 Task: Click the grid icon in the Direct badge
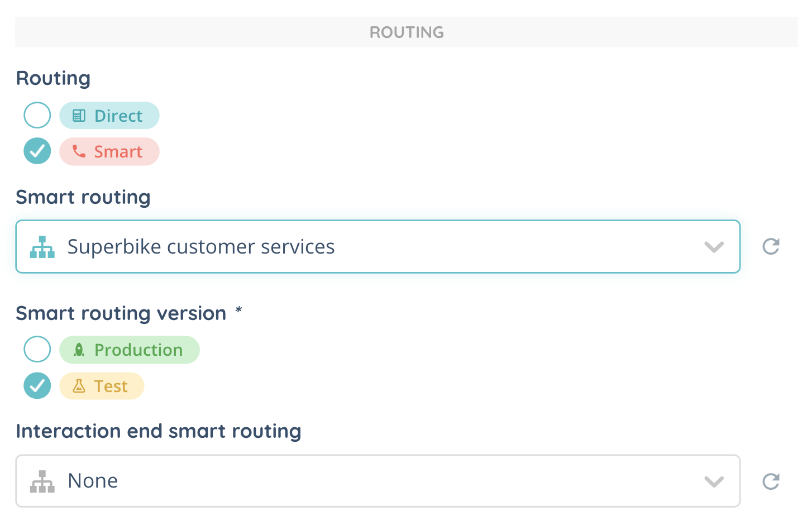tap(79, 116)
